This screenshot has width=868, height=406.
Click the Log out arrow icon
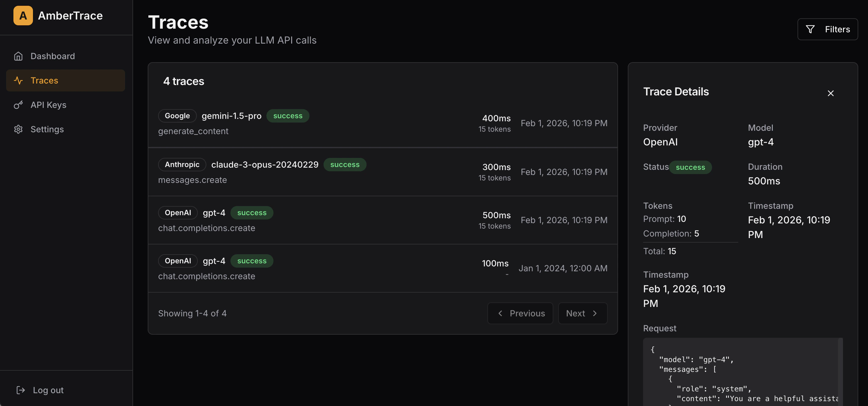(20, 390)
